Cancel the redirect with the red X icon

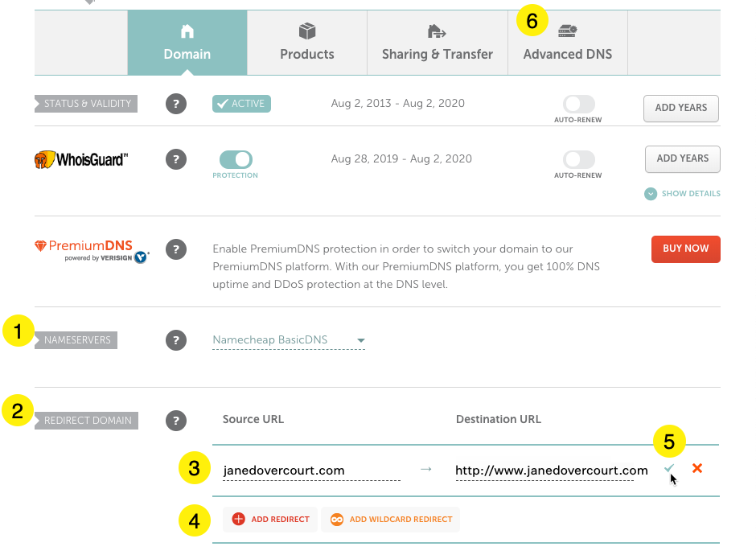pos(697,467)
